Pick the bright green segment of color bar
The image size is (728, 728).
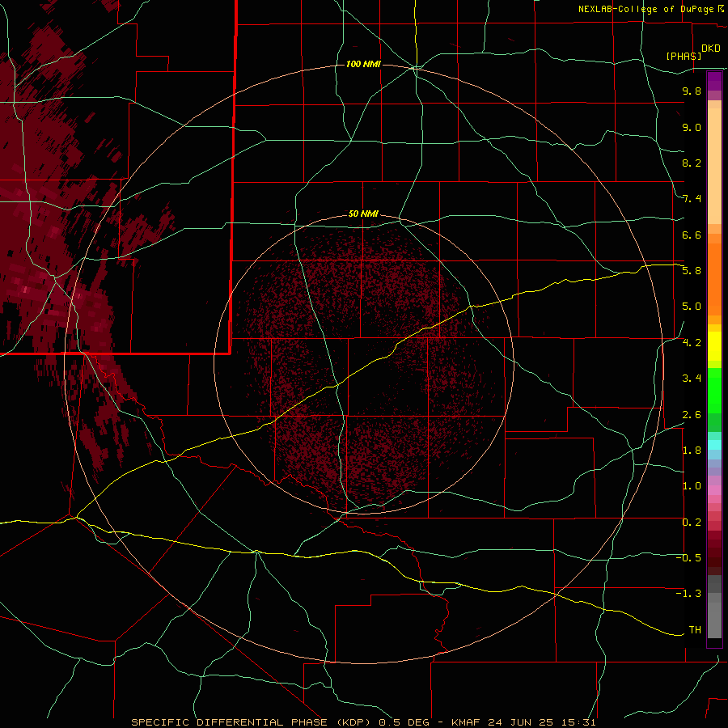point(714,390)
